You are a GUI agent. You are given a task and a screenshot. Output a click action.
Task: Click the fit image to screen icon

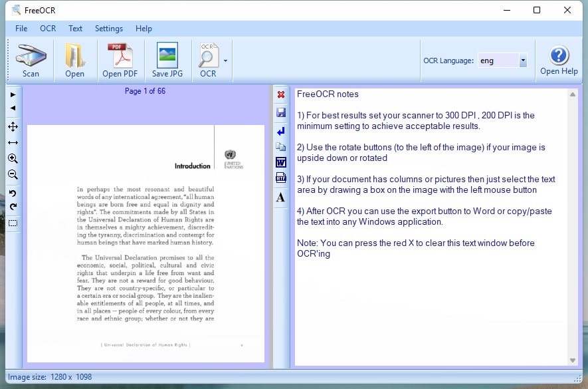(x=13, y=126)
